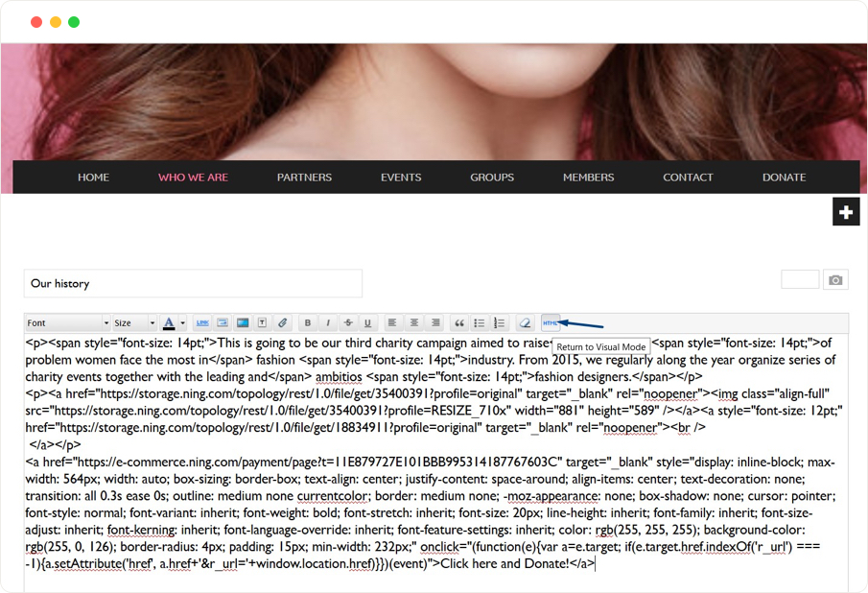This screenshot has height=593, width=868.
Task: Click the 'font-kerning' property text
Action: click(x=141, y=530)
